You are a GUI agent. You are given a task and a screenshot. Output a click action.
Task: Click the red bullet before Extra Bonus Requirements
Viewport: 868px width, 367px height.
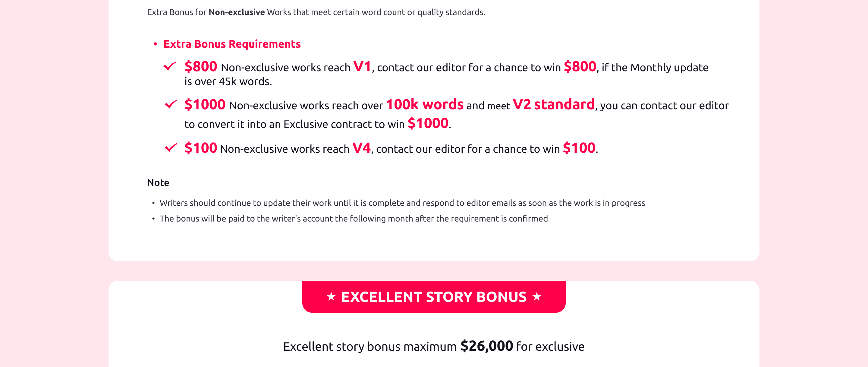click(x=155, y=44)
